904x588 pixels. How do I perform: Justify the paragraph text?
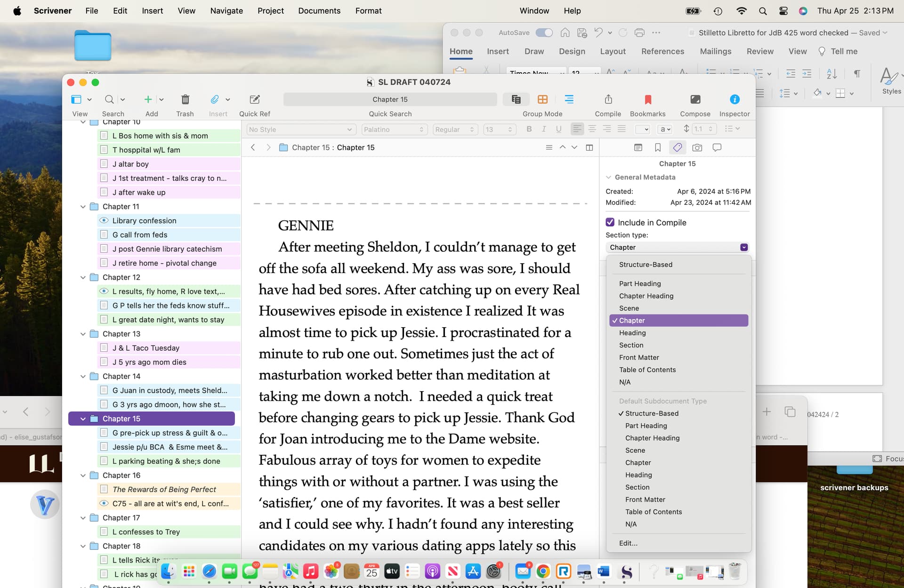point(621,129)
